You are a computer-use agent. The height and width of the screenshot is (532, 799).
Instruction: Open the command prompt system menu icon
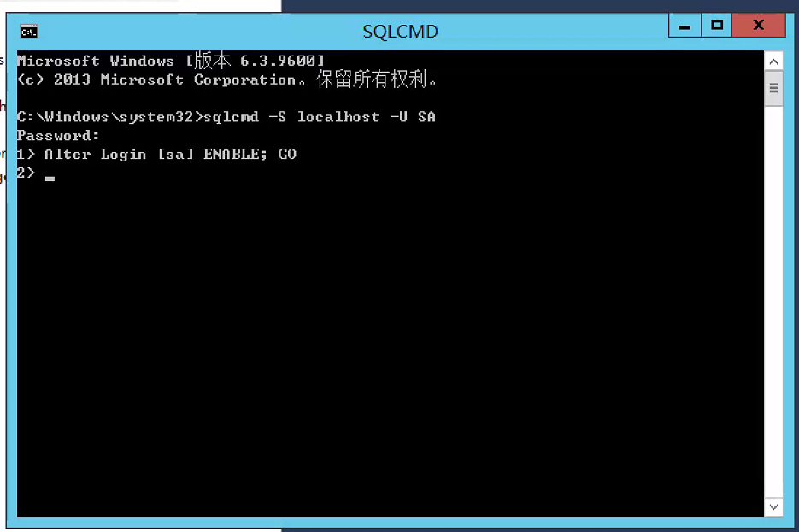28,32
